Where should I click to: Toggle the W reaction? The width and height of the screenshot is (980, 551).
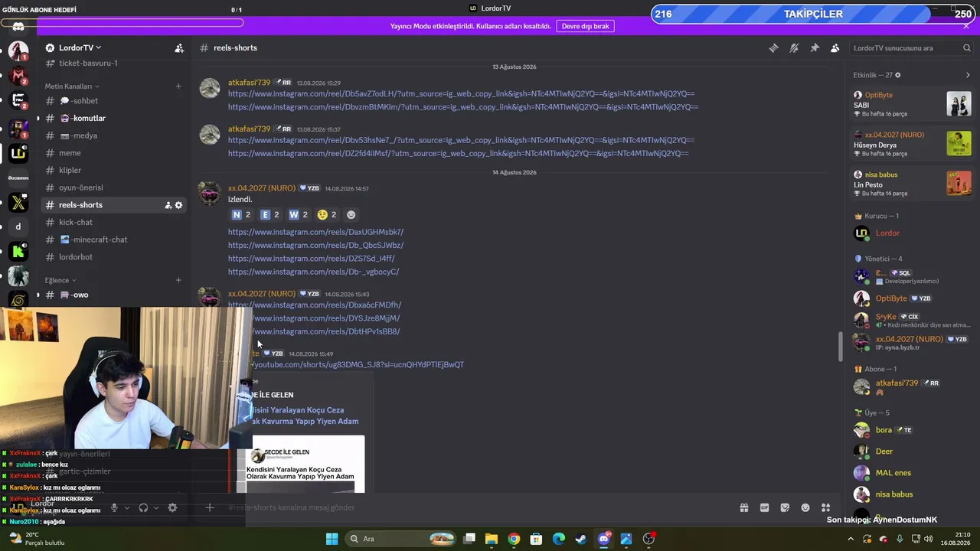[x=299, y=215]
